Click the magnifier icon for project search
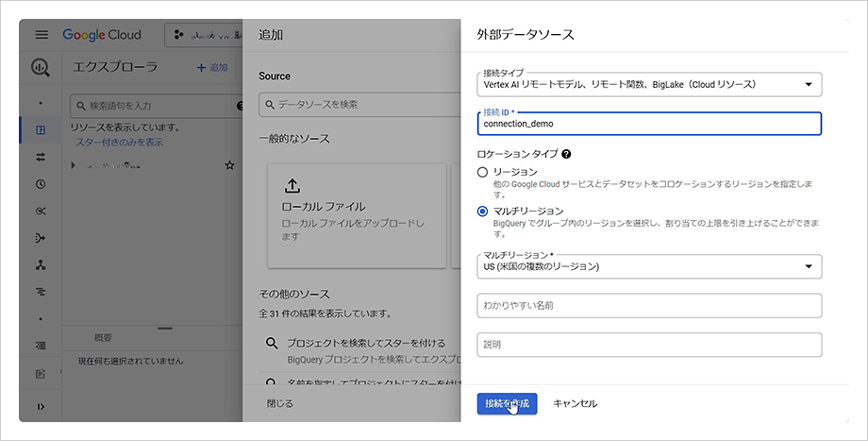Screen dimensions: 868x441 point(272,344)
